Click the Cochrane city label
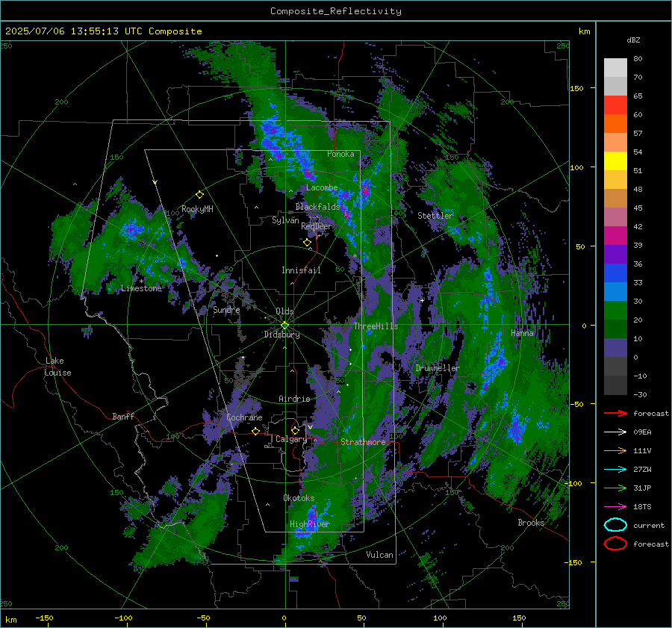The image size is (672, 628). tap(244, 417)
